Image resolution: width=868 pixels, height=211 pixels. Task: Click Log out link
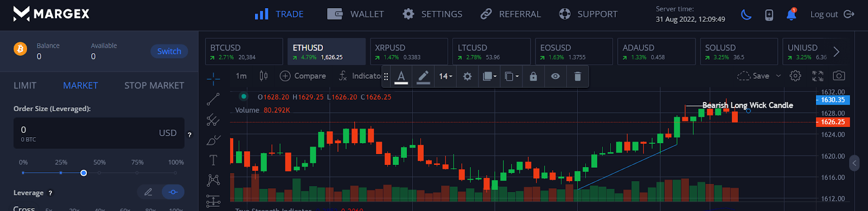[832, 14]
